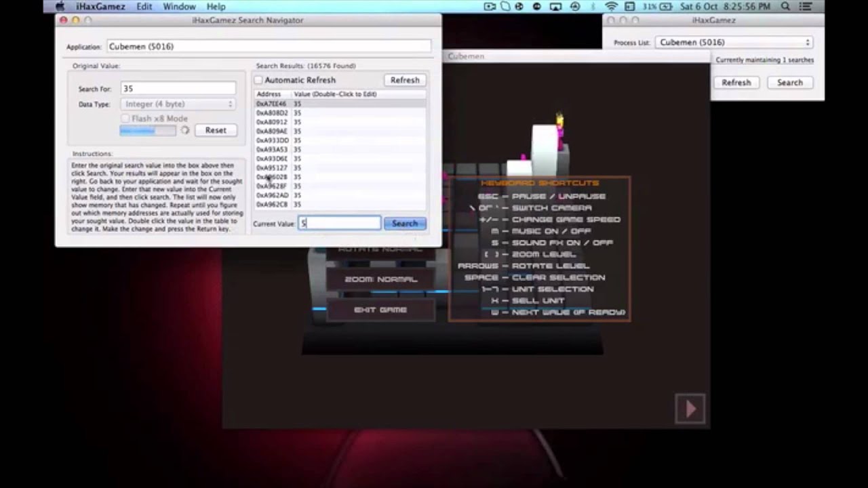Select result row 0xA962AD
Viewport: 868px width, 488px height.
click(x=340, y=195)
